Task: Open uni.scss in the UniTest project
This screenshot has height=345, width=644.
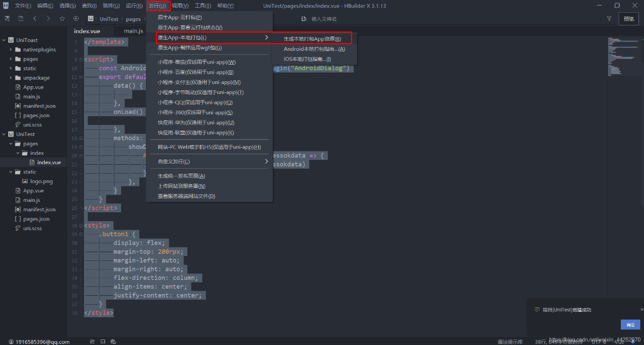Action: (x=33, y=228)
